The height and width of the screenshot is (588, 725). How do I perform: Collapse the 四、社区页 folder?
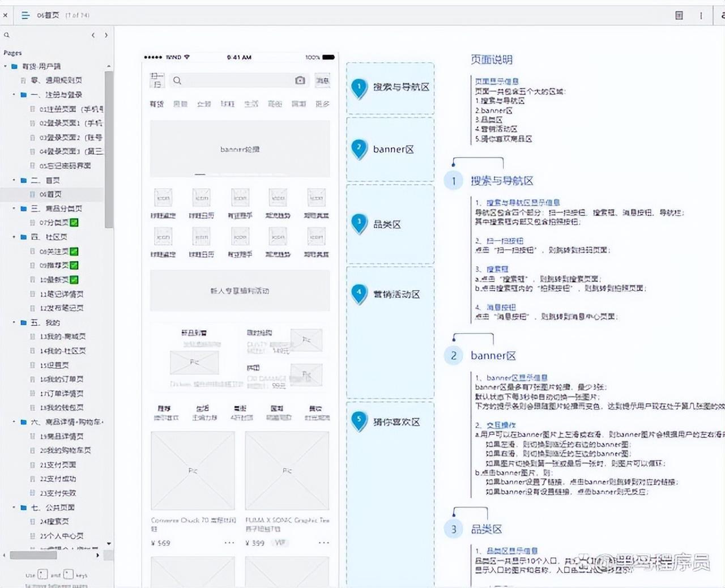pos(14,237)
